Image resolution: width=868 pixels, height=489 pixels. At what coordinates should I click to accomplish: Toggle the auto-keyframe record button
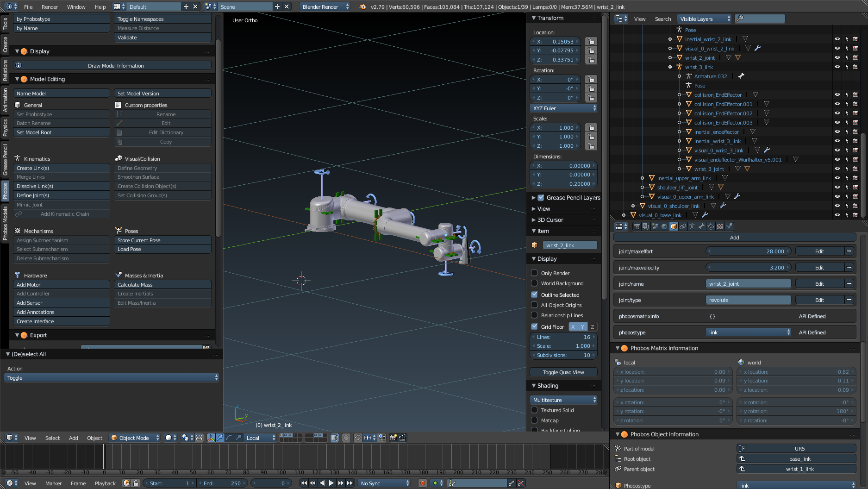(422, 483)
